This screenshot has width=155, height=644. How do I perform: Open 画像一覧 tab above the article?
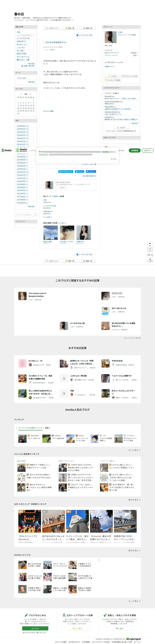click(87, 28)
